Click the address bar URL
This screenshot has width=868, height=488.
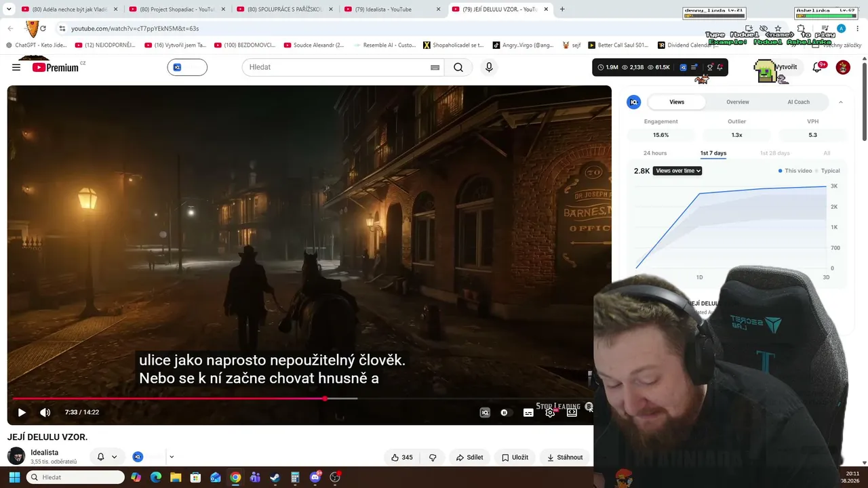135,28
